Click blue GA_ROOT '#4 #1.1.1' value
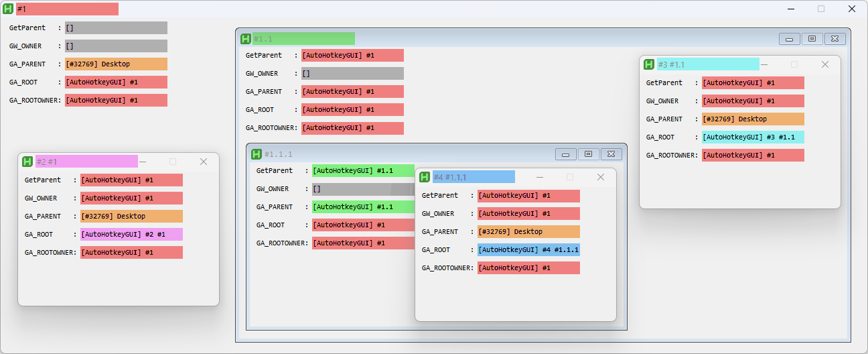 (x=528, y=250)
